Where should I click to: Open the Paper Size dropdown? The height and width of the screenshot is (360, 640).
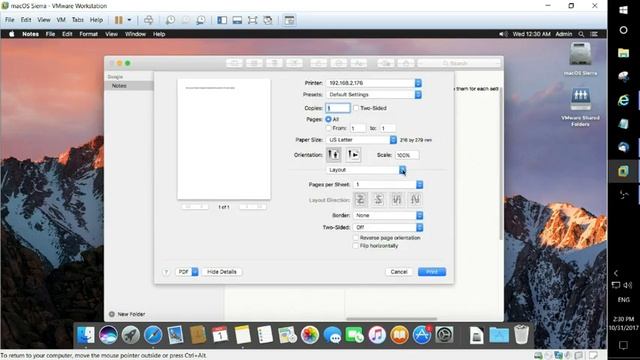(x=361, y=140)
